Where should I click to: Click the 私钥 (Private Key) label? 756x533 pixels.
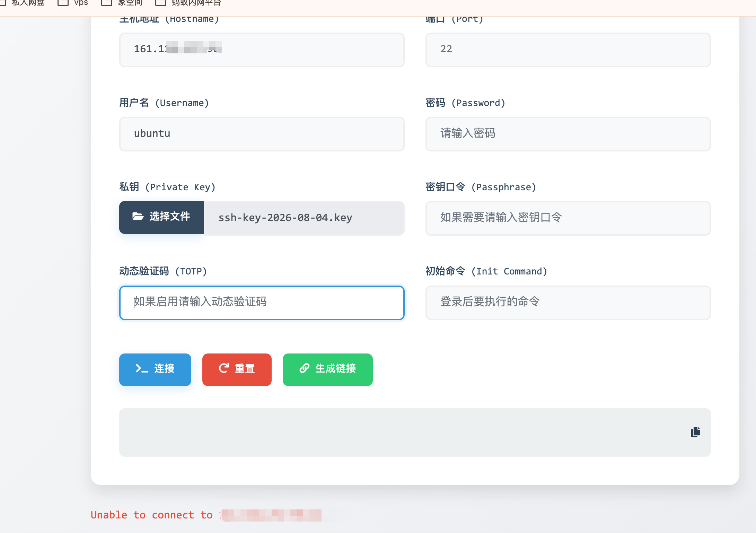pyautogui.click(x=167, y=187)
